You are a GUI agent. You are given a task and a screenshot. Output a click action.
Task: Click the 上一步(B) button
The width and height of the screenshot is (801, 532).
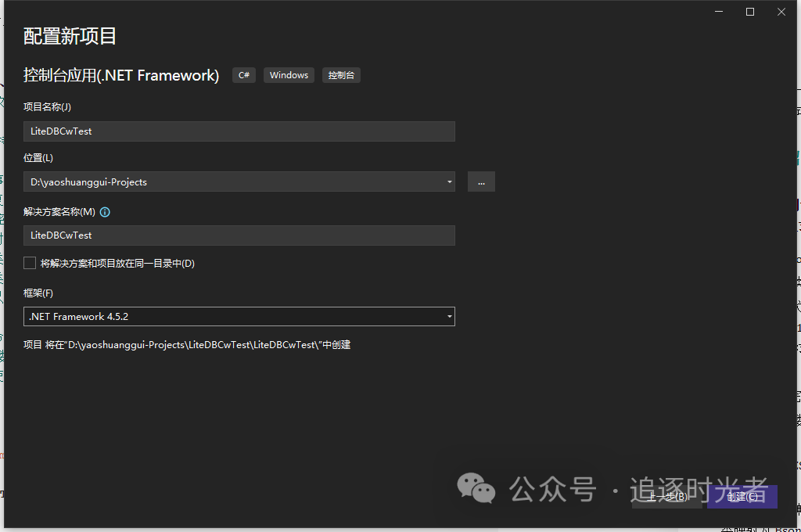tap(666, 496)
